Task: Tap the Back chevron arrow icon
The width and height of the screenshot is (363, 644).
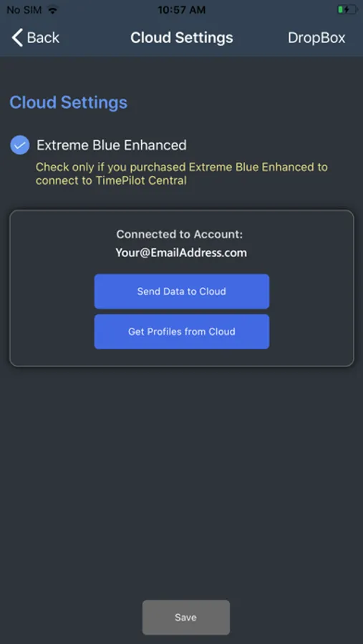Action: pyautogui.click(x=17, y=38)
